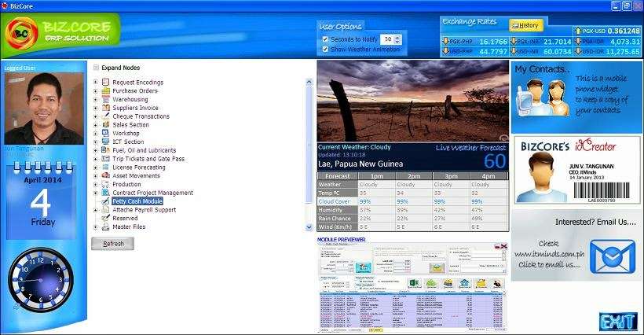
Task: Toggle the Expand Nodes checkbox
Action: [96, 68]
